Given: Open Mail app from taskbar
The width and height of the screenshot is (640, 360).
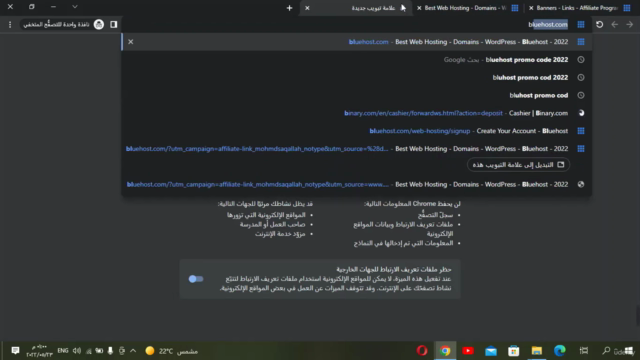Looking at the screenshot, I should (491, 351).
